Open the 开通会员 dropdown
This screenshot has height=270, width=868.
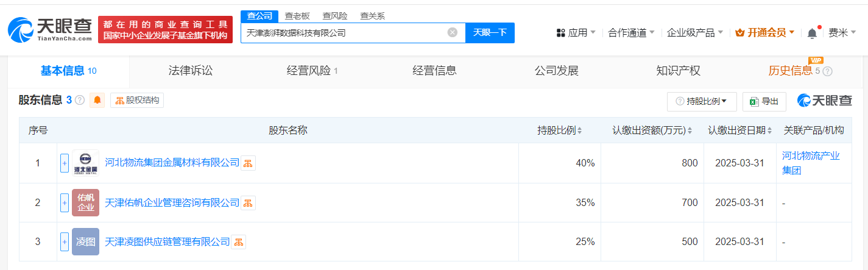pos(765,33)
